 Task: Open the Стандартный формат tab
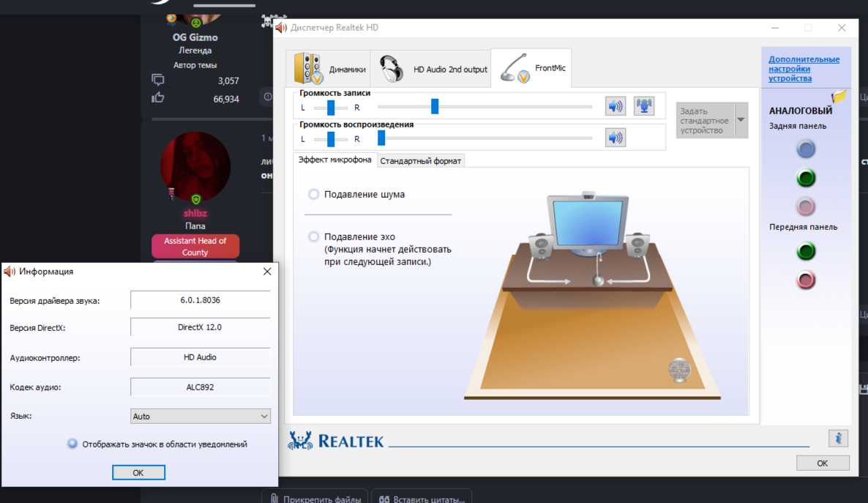point(421,161)
